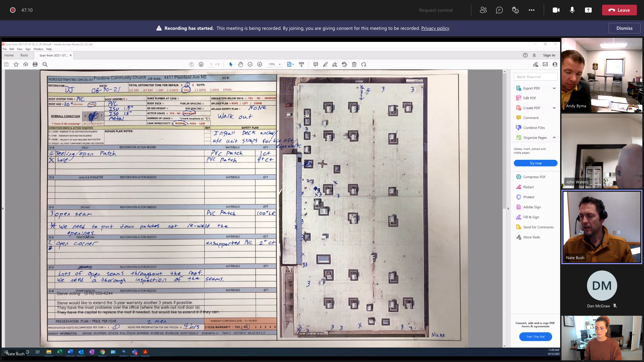Image resolution: width=644 pixels, height=362 pixels.
Task: Open the participants panel
Action: click(x=483, y=10)
